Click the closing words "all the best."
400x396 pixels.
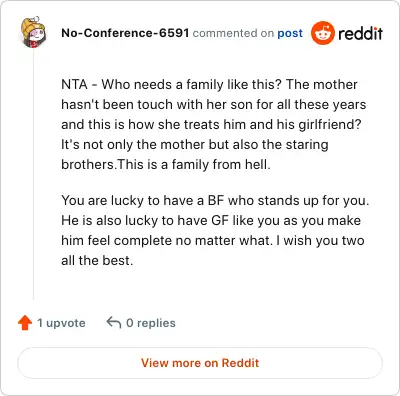[97, 260]
